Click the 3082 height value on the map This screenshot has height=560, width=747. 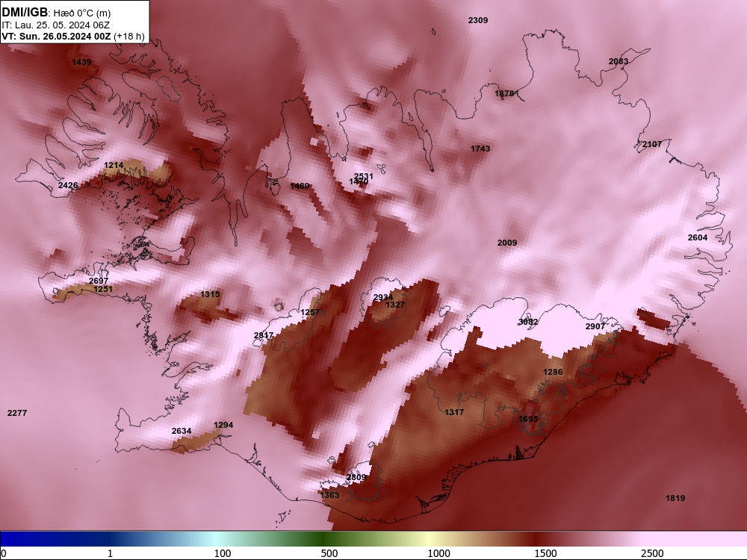(528, 322)
